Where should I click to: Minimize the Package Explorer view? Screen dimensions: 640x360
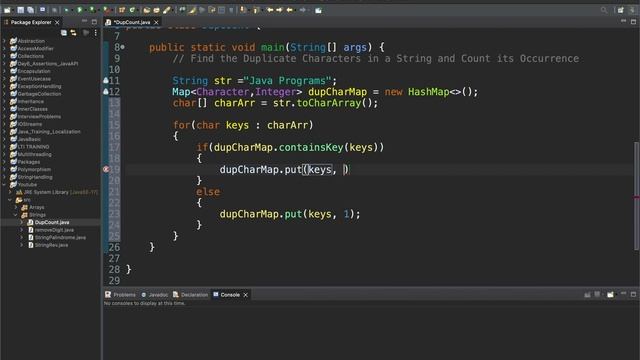coord(84,21)
